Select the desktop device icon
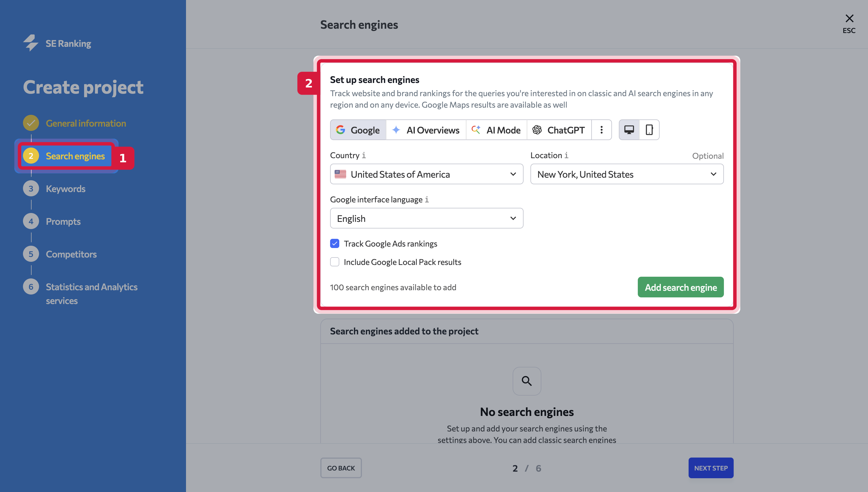This screenshot has height=492, width=868. click(x=629, y=130)
